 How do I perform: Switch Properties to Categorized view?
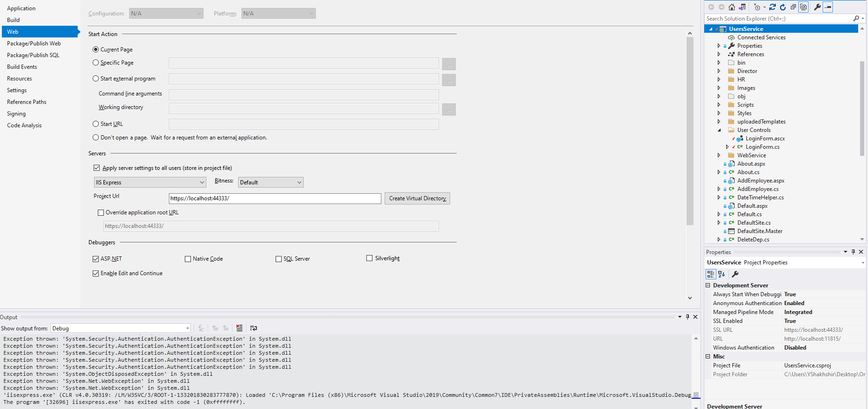711,274
